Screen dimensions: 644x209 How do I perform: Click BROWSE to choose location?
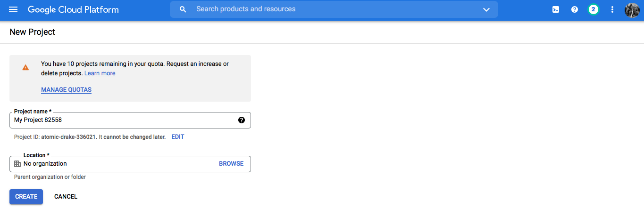(x=231, y=164)
